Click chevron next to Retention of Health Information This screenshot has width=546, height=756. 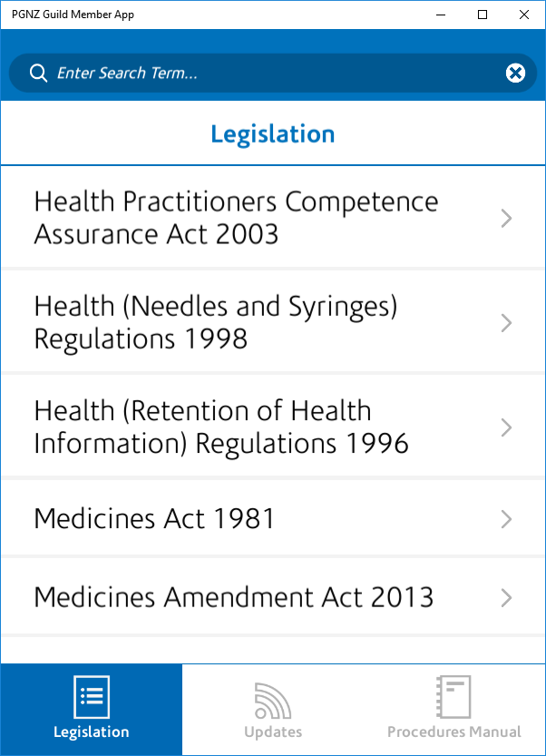coord(507,427)
